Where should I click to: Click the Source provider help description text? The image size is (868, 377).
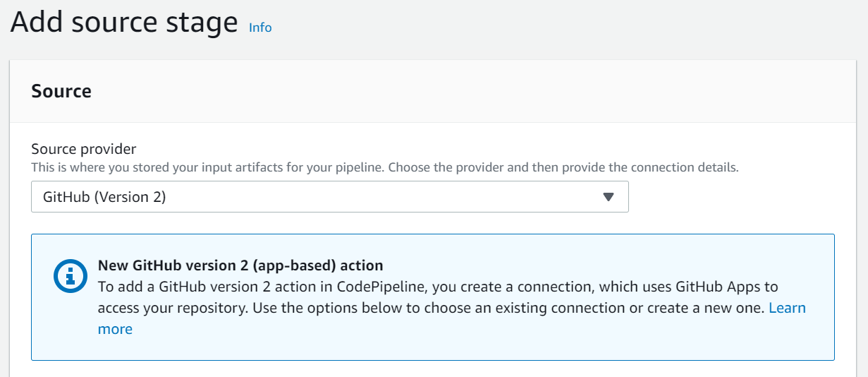pos(384,168)
